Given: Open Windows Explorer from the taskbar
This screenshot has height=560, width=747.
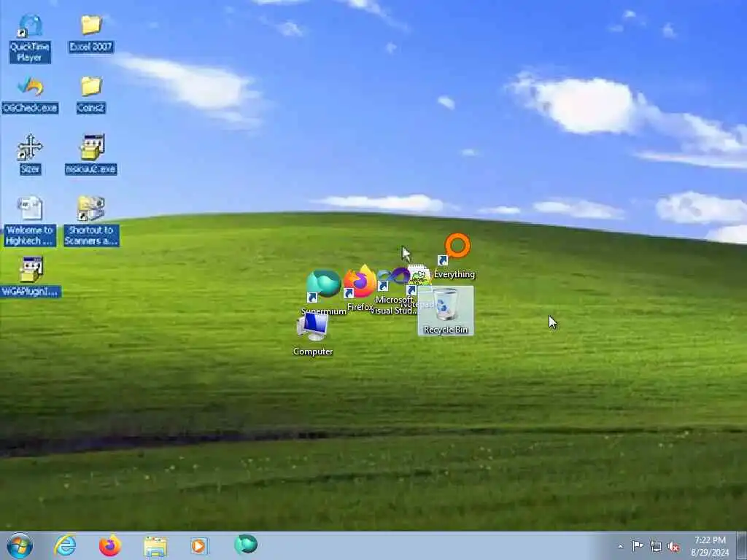Looking at the screenshot, I should 155,545.
